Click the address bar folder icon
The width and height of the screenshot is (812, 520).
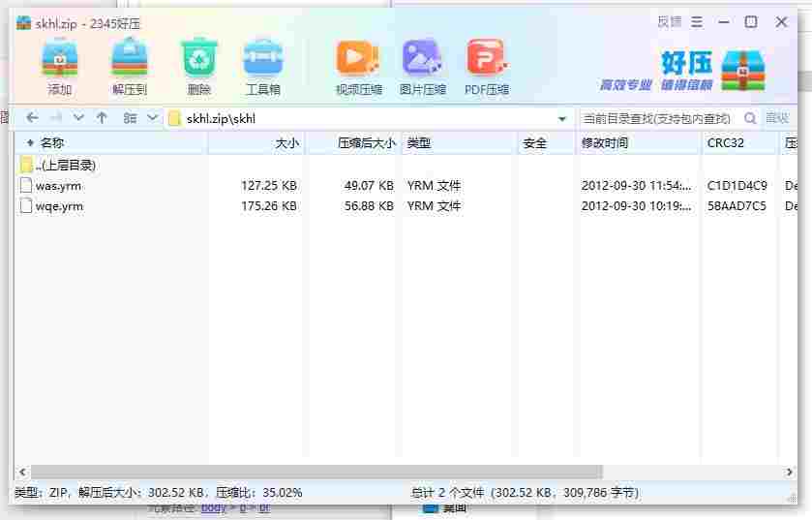(x=174, y=118)
